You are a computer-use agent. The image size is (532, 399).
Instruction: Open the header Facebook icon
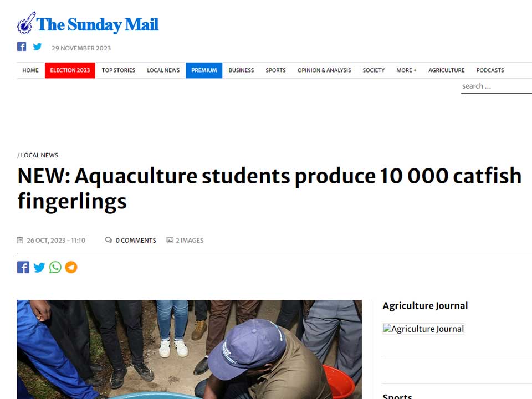22,47
